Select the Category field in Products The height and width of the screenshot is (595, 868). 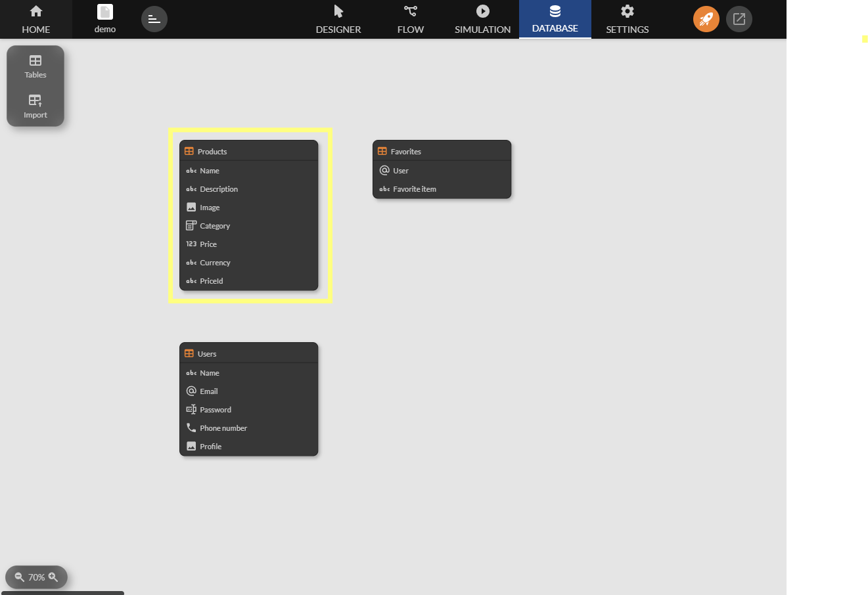(x=249, y=226)
